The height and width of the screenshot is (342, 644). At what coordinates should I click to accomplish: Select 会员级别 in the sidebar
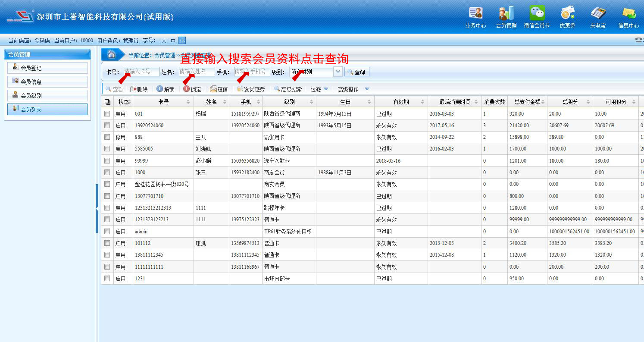[47, 96]
